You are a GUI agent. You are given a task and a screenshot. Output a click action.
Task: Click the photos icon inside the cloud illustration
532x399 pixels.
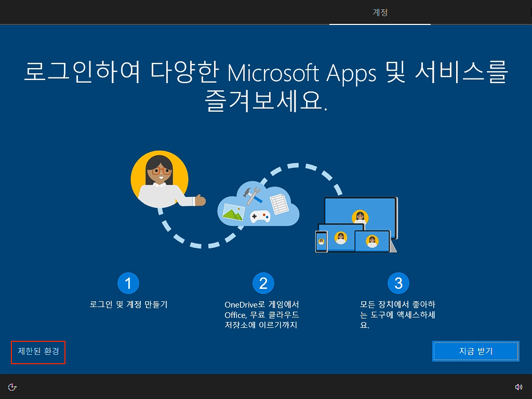233,213
